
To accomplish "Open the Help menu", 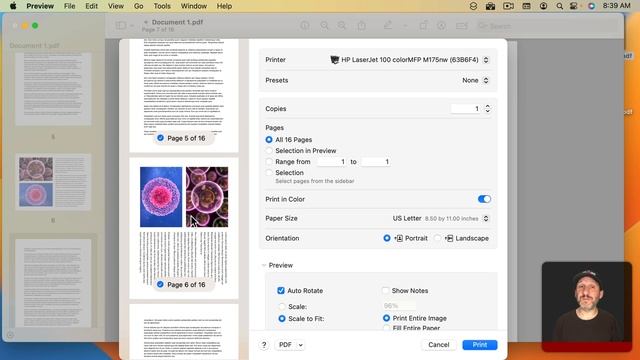I will 224,6.
